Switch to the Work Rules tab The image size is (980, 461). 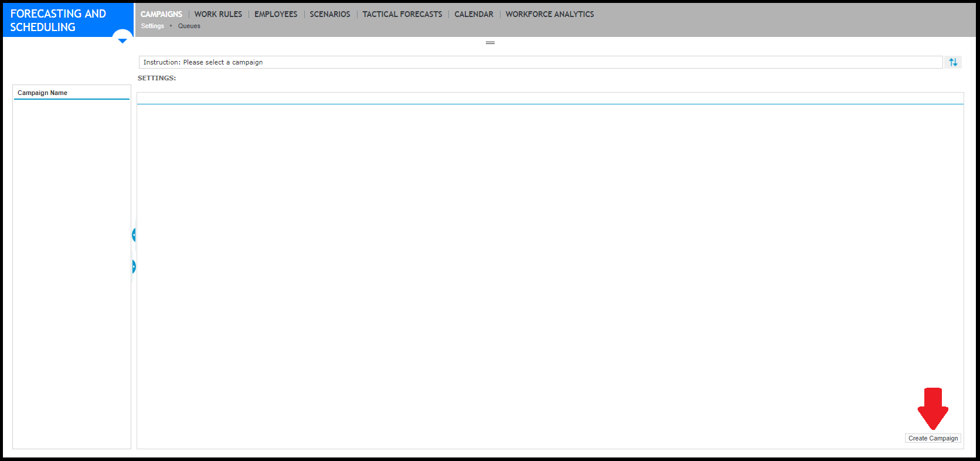tap(218, 14)
